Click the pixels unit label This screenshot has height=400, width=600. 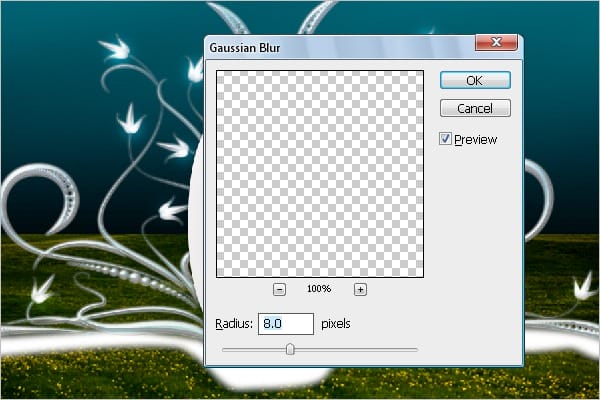click(336, 324)
